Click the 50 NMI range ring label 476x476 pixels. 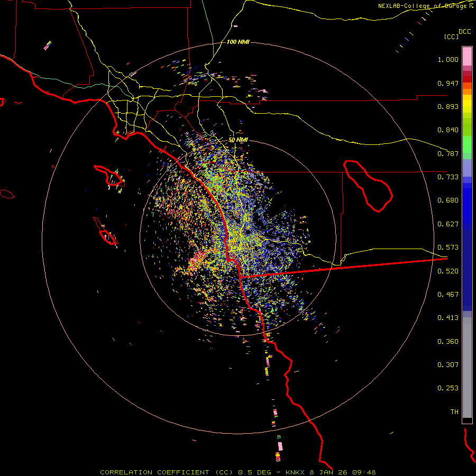(238, 140)
